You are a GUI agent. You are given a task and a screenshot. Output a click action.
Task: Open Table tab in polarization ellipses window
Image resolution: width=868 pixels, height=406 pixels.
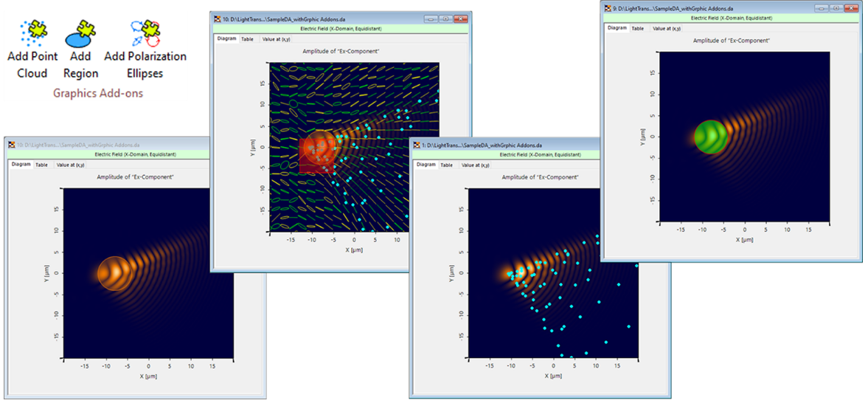coord(247,39)
